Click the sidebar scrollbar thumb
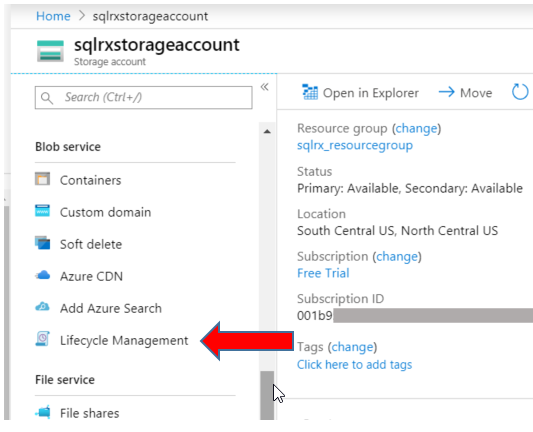Image resolution: width=533 pixels, height=432 pixels. [x=267, y=395]
